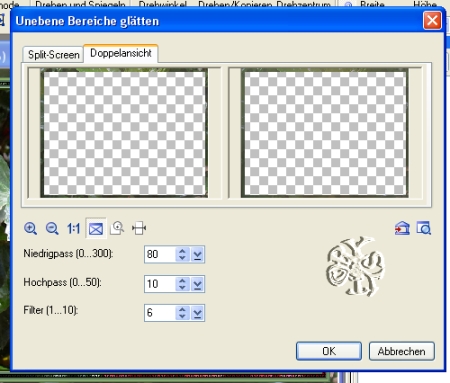Click the preview magnifier window icon
Image resolution: width=450 pixels, height=383 pixels.
tap(424, 228)
